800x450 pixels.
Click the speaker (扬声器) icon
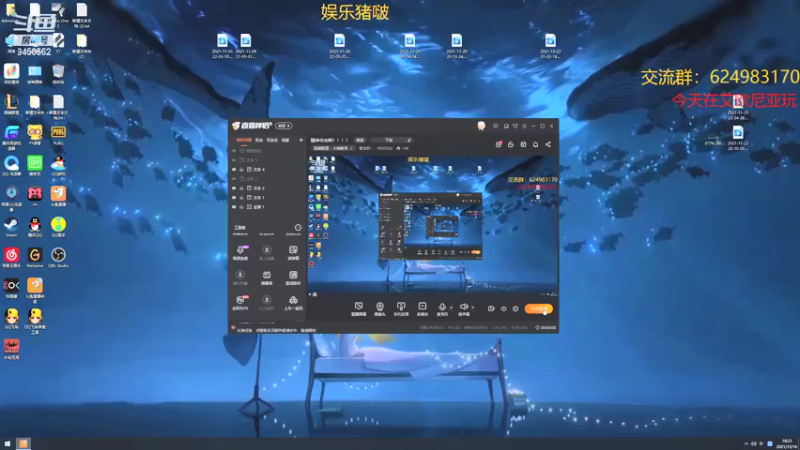(463, 307)
